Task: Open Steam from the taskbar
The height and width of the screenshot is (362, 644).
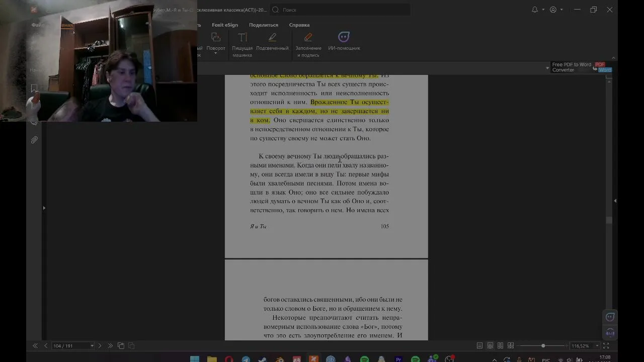Action: click(263, 359)
